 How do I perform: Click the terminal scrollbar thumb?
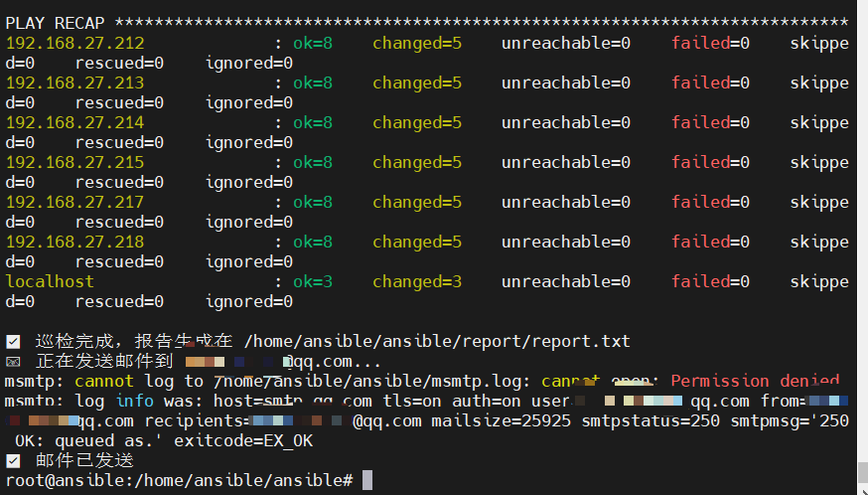862,474
